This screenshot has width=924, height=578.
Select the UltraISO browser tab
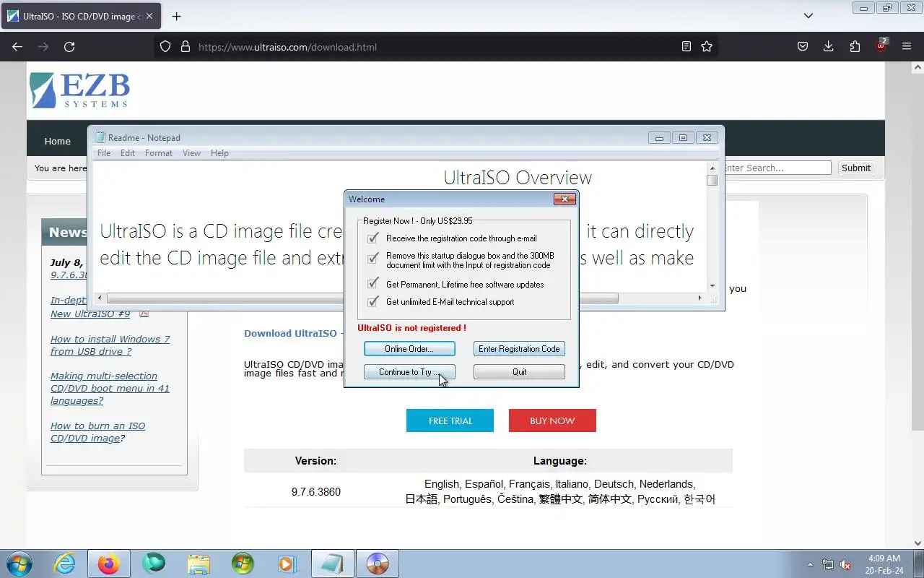(x=79, y=16)
